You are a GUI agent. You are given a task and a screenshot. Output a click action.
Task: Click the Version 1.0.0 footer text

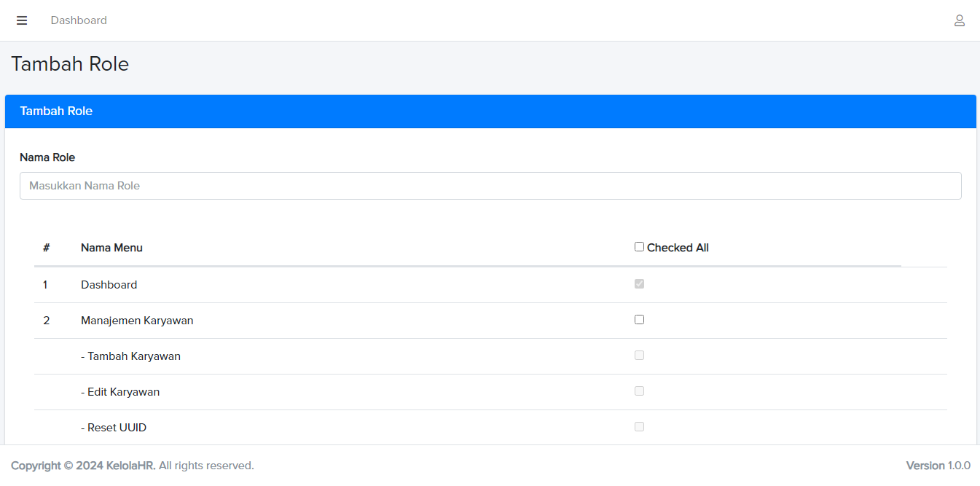938,466
